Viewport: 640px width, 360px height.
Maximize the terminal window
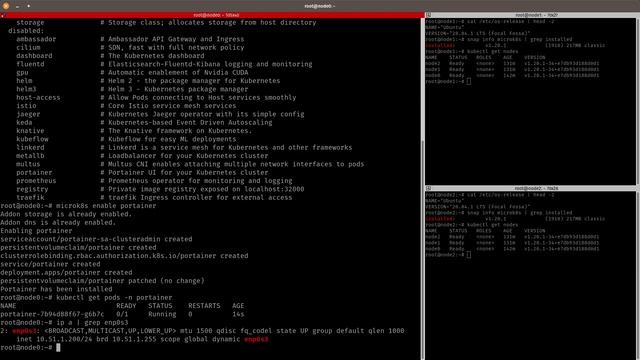[29, 6]
